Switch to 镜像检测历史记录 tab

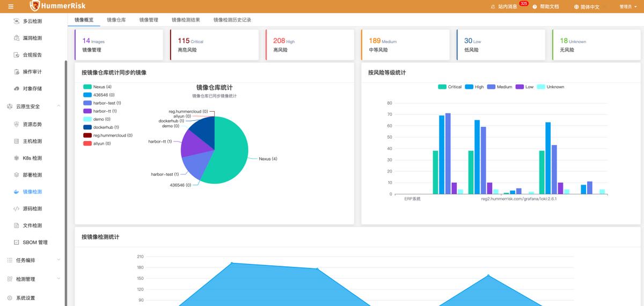pos(232,20)
